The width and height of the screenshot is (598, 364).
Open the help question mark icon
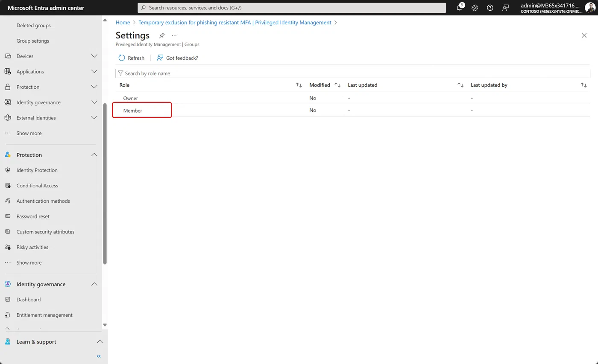(x=490, y=8)
